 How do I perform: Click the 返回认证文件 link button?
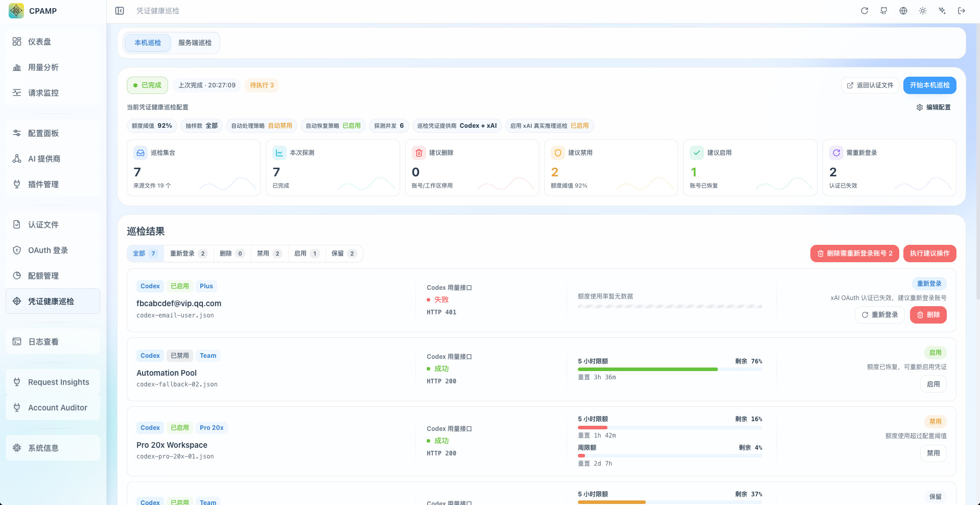tap(870, 85)
